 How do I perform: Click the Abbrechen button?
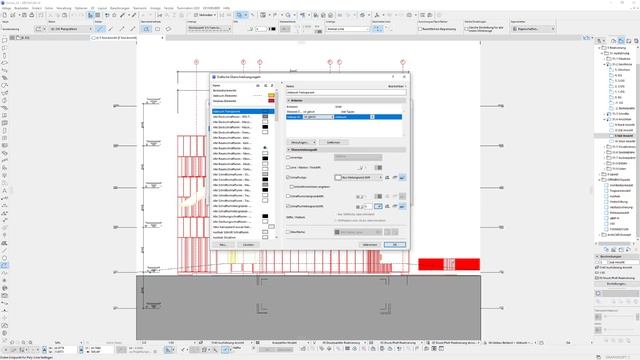pyautogui.click(x=370, y=244)
